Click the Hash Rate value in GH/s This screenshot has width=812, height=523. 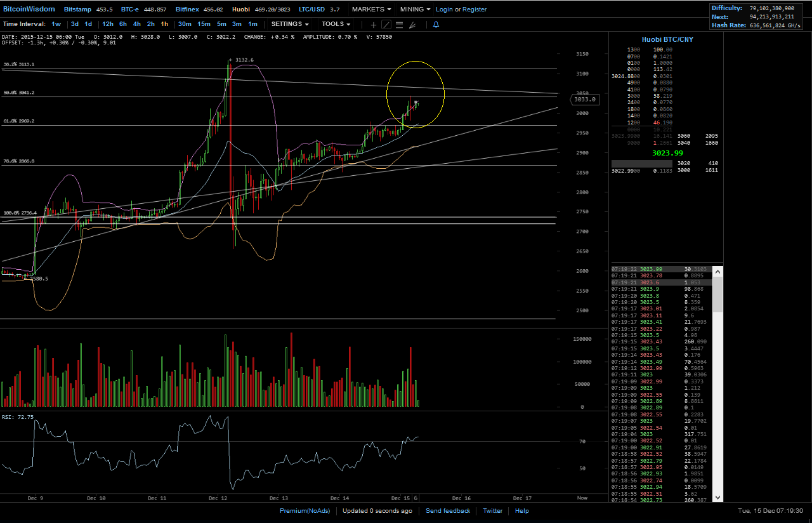tap(776, 25)
